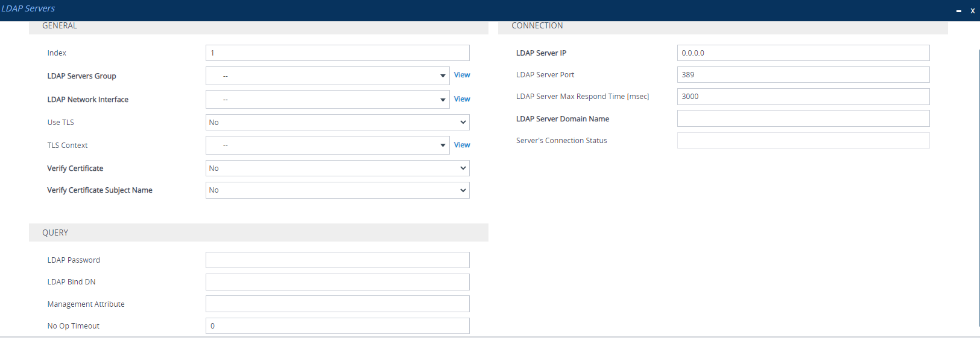Select the LDAP Server Port field

(x=803, y=75)
